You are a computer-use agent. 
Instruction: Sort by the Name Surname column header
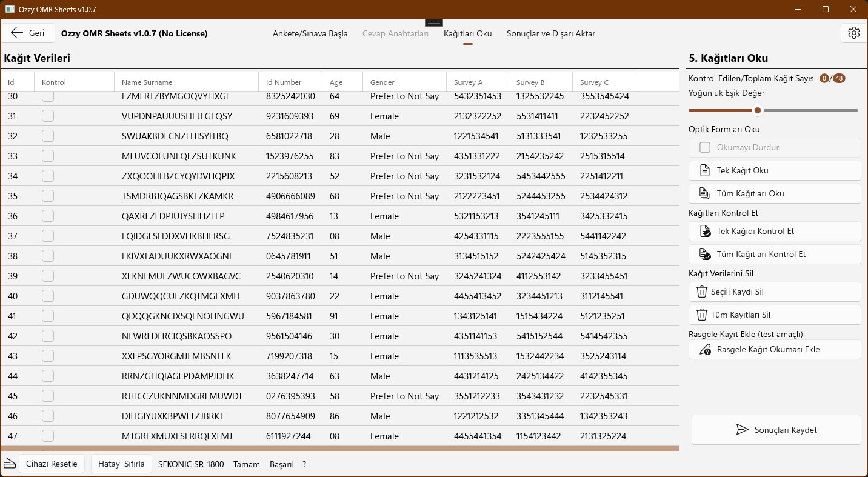coord(147,82)
